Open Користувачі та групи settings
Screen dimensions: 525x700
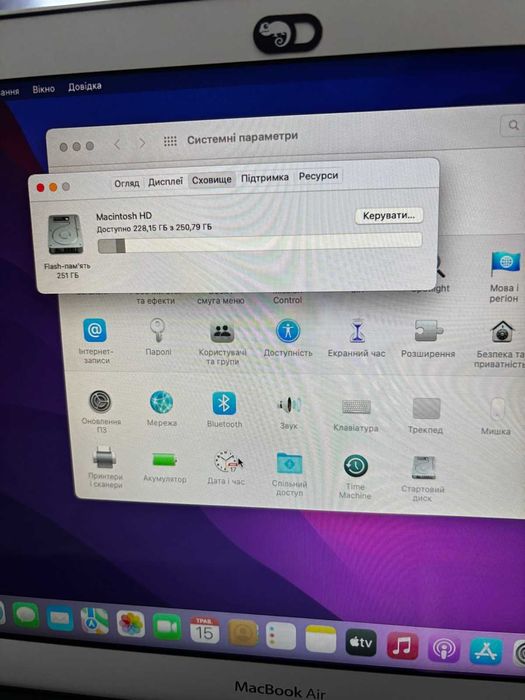click(x=222, y=343)
